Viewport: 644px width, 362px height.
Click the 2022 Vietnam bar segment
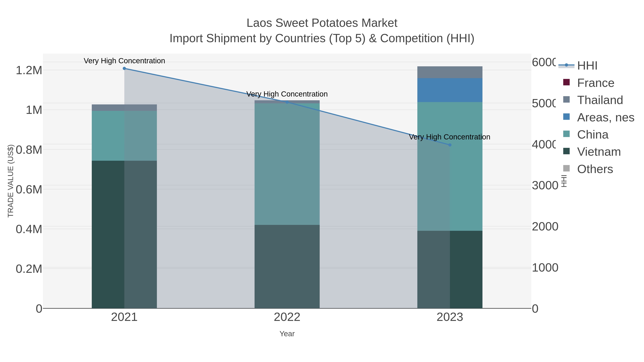pos(287,267)
